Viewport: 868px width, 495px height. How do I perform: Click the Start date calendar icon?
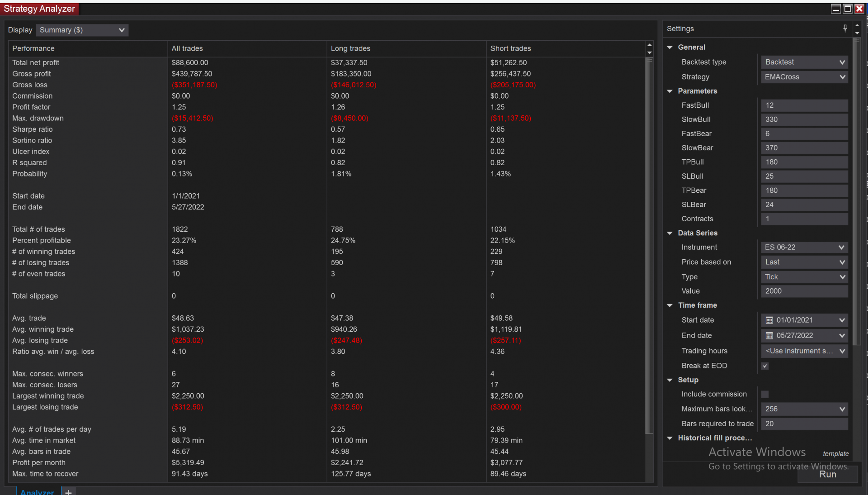click(x=769, y=320)
